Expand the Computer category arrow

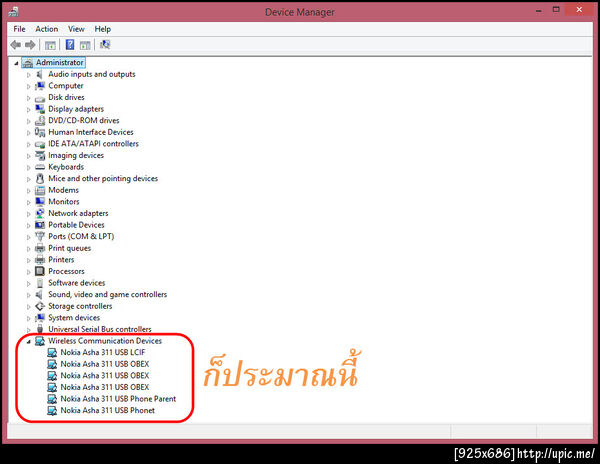coord(28,86)
